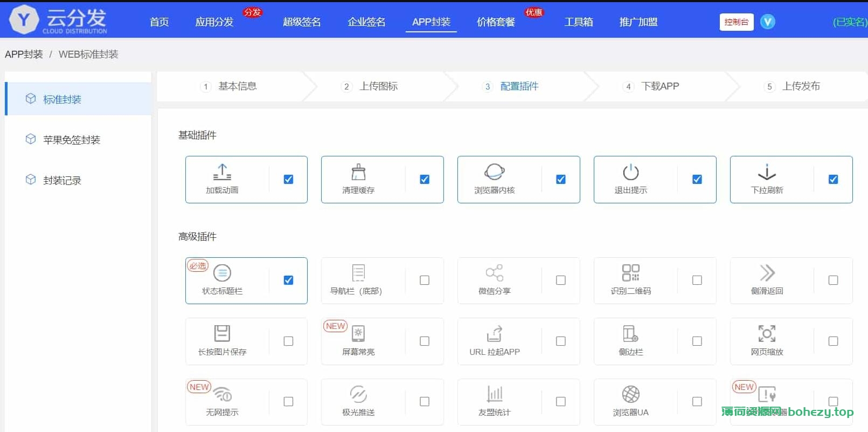Toggle the 状态标题栏 checkbox
This screenshot has width=868, height=432.
288,280
